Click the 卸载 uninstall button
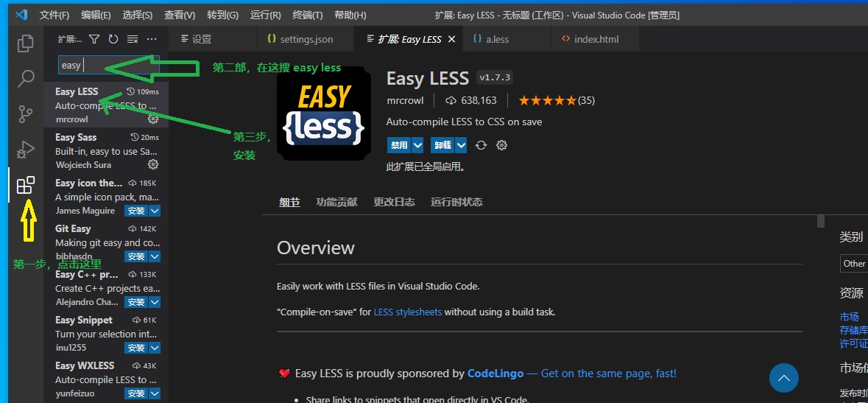The image size is (868, 403). (443, 145)
